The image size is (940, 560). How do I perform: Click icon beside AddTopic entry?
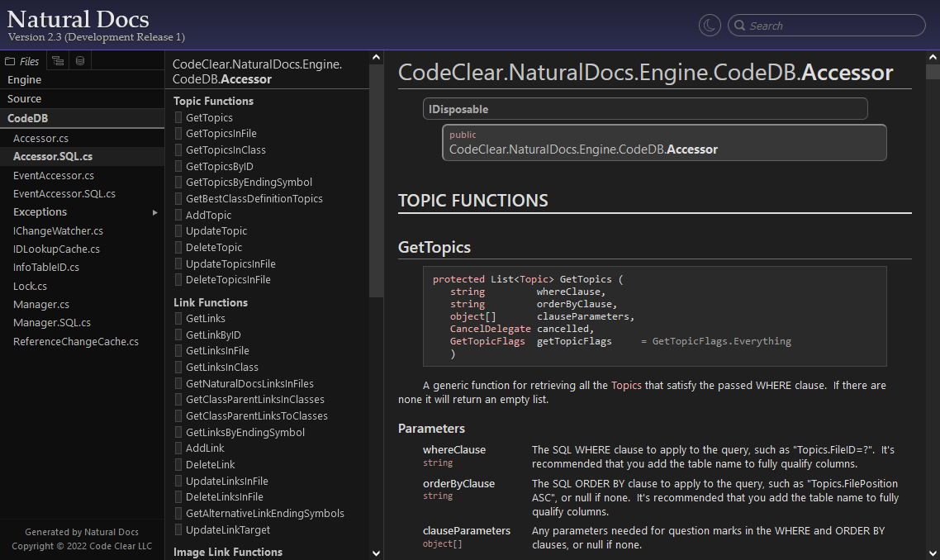[x=178, y=215]
